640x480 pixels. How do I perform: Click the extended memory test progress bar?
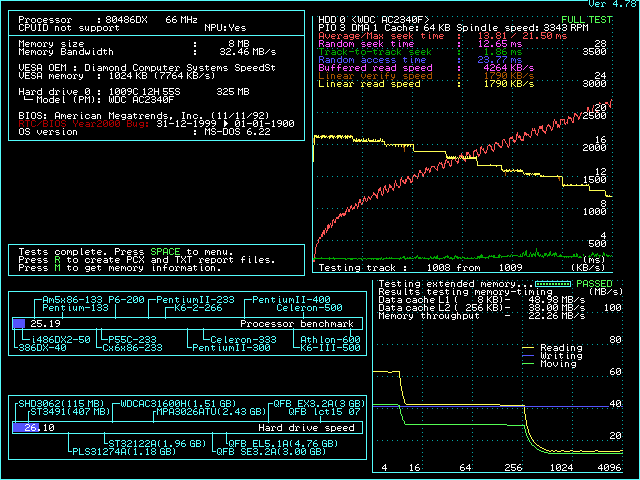pyautogui.click(x=553, y=284)
